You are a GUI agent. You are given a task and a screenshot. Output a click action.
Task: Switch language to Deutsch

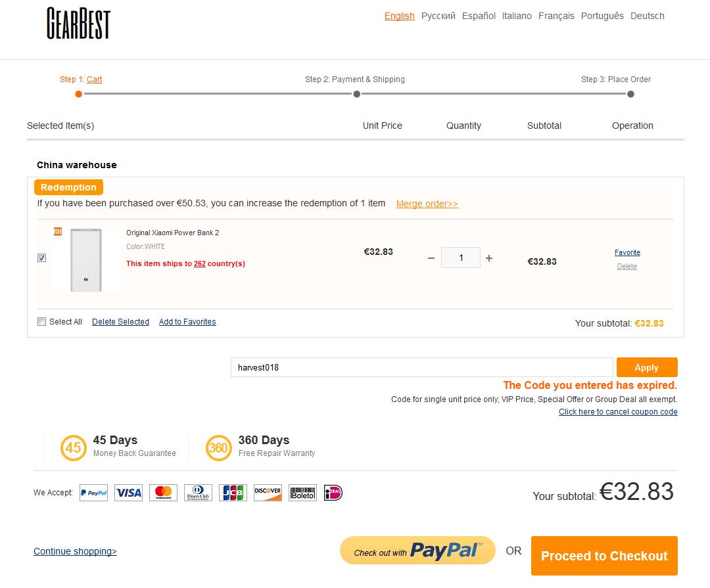pos(647,16)
